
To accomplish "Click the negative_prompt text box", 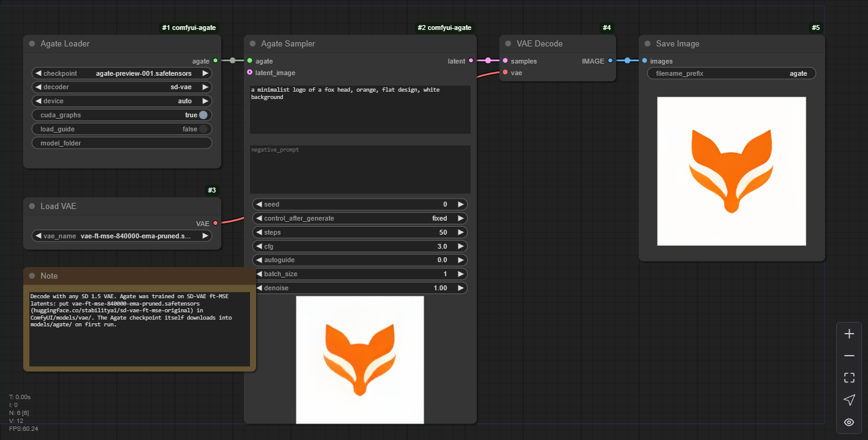I will 360,169.
